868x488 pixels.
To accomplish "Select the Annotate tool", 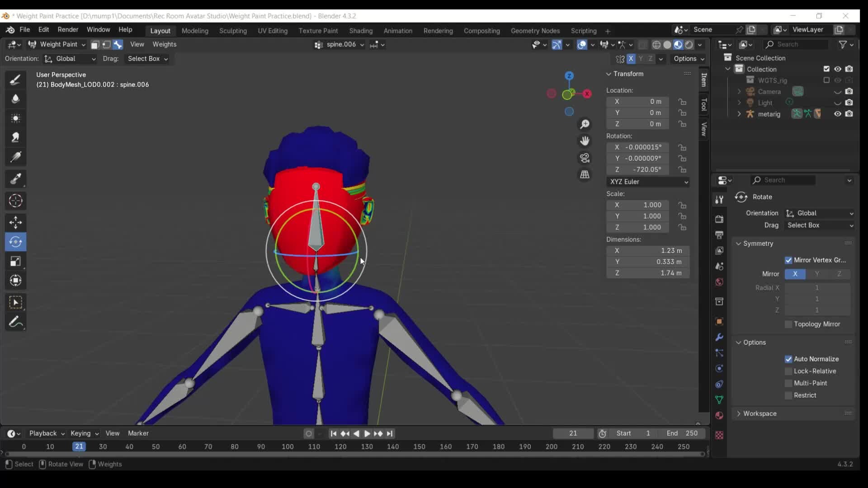I will tap(15, 322).
